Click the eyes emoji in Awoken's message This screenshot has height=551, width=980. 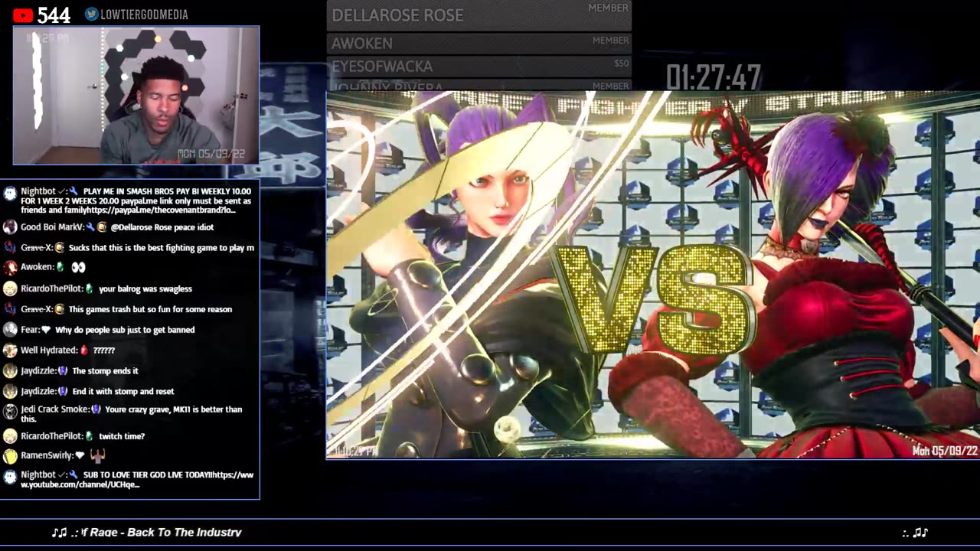coord(78,268)
